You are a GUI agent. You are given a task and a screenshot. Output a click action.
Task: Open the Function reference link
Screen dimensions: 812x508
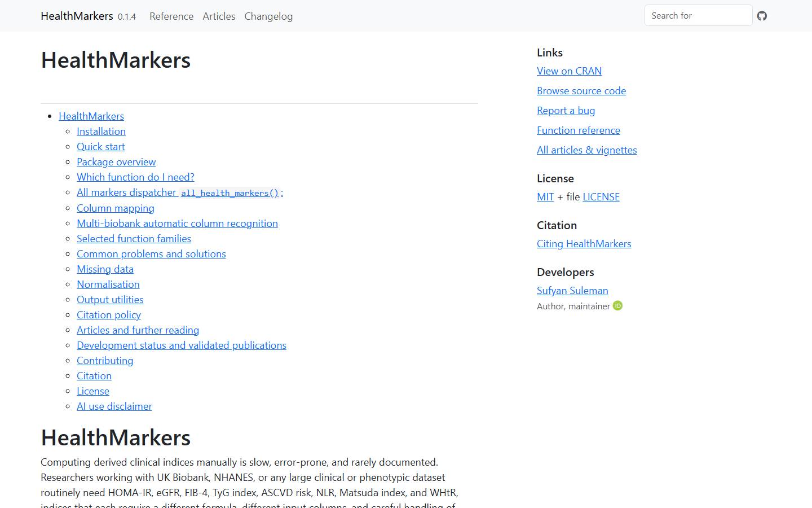point(579,130)
